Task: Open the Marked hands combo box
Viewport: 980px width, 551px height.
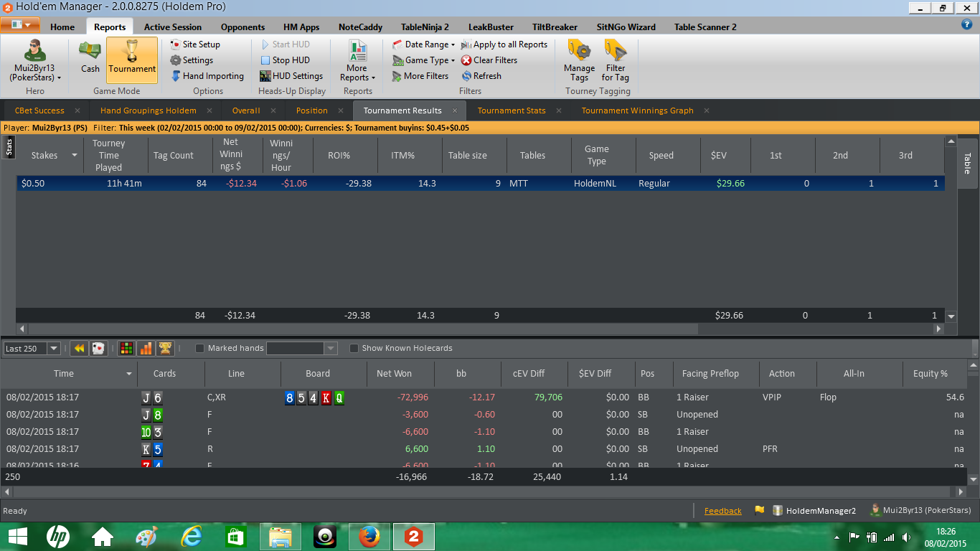Action: (301, 349)
